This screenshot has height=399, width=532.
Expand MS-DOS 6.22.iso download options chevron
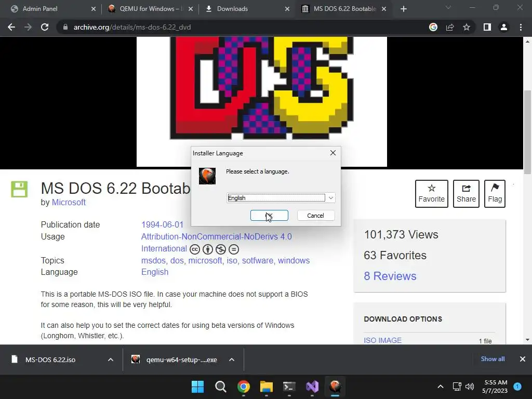coord(111,360)
